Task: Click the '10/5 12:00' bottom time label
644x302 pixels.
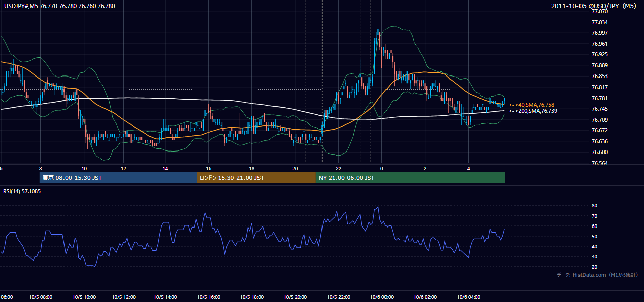Action: pyautogui.click(x=123, y=297)
